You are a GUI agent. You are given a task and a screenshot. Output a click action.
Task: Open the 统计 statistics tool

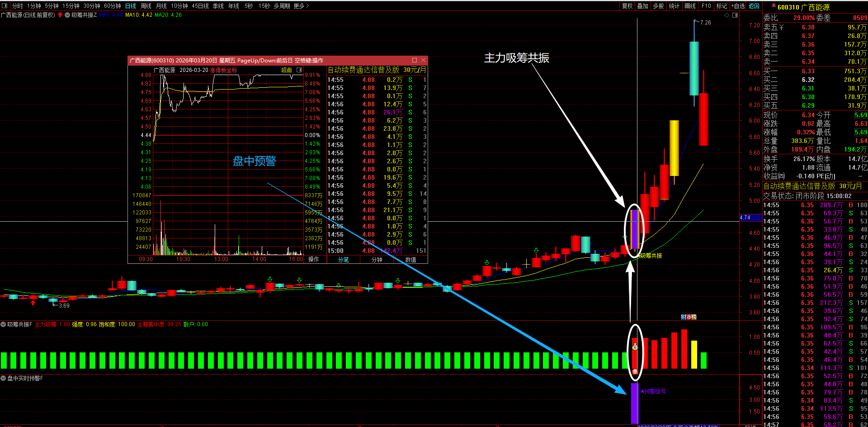click(x=674, y=6)
